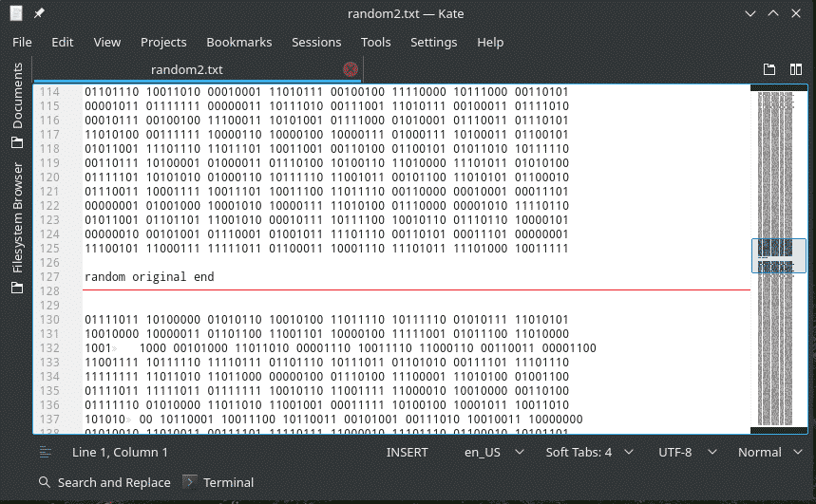Close the random2.txt tab with red icon
816x504 pixels.
(351, 69)
